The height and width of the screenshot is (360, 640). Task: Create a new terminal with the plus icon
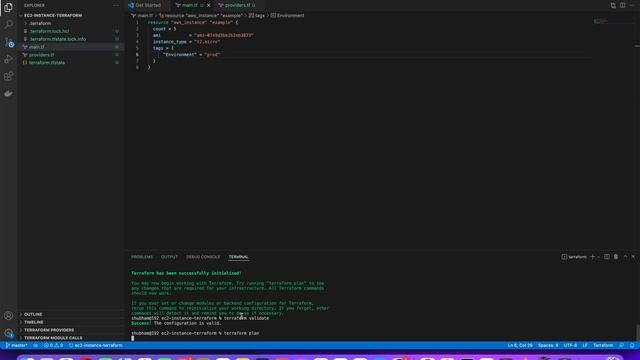592,257
